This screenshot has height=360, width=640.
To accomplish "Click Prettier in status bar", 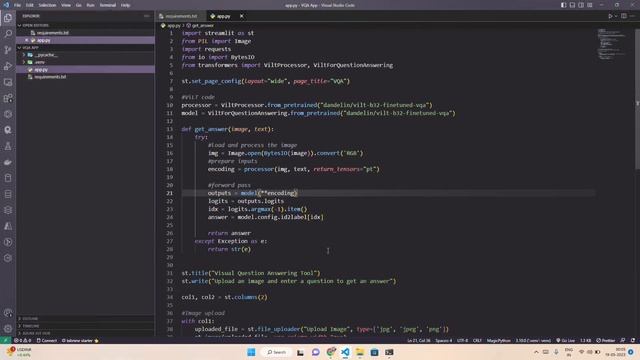I will (605, 340).
